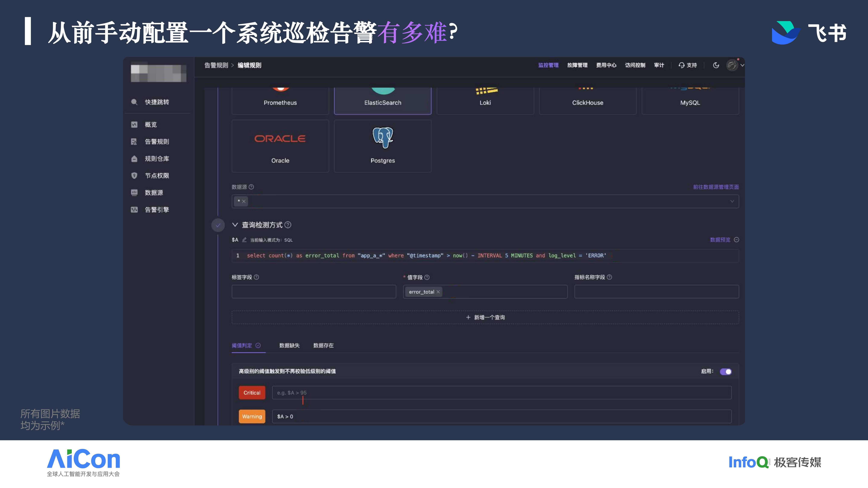This screenshot has height=488, width=868.
Task: Click the 告警规则 sidebar icon
Action: (134, 141)
